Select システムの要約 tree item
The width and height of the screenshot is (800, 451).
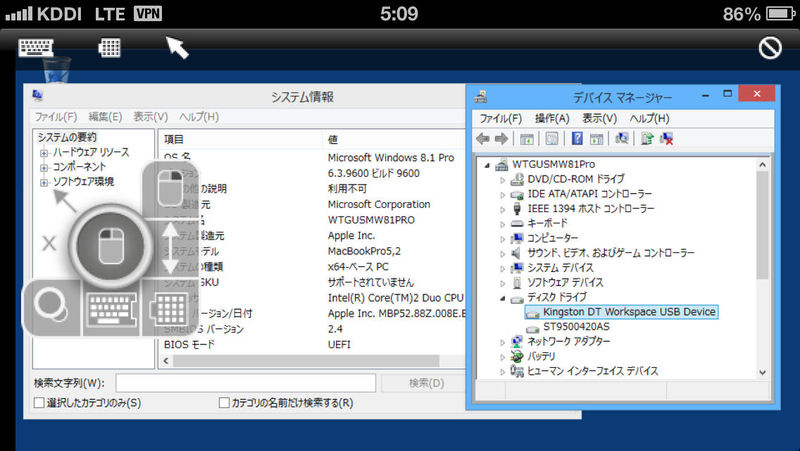(67, 137)
